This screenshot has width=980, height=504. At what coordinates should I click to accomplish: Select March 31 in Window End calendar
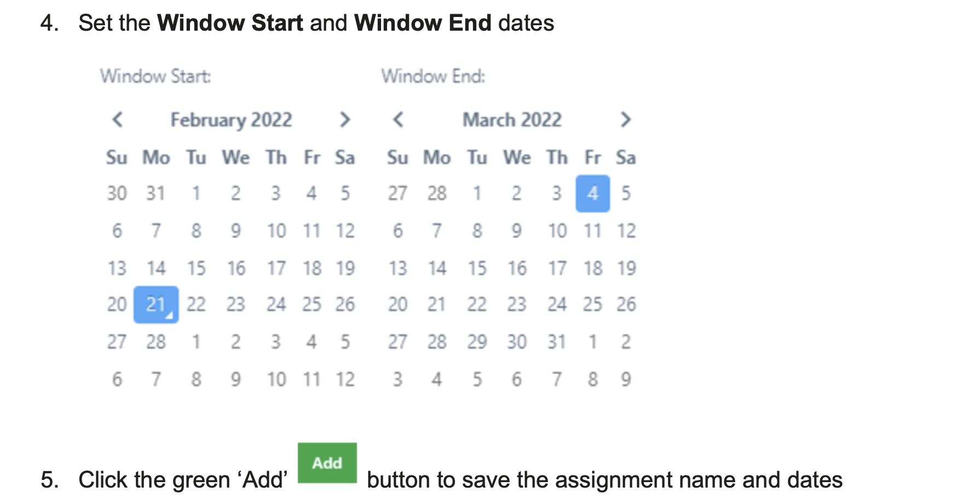tap(557, 342)
